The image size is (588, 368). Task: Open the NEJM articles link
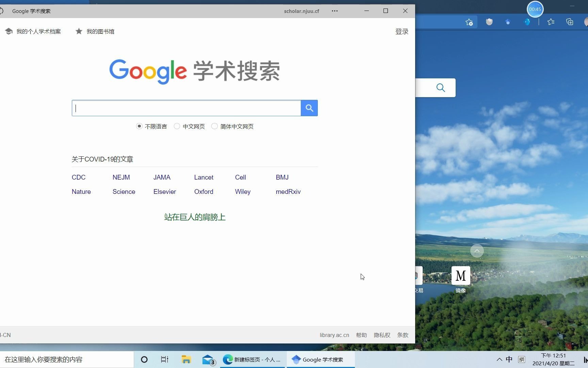tap(121, 178)
